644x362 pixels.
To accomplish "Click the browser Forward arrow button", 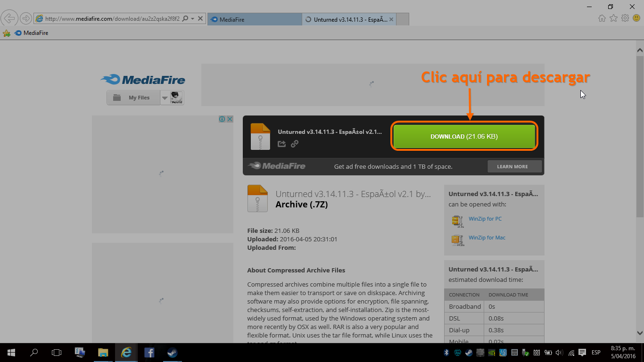I will coord(26,18).
